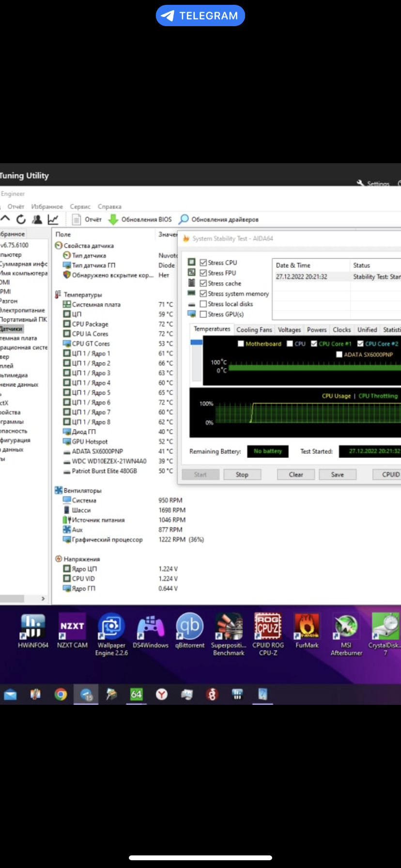401x868 pixels.
Task: Open HWiNFO64 desktop shortcut
Action: [x=33, y=631]
